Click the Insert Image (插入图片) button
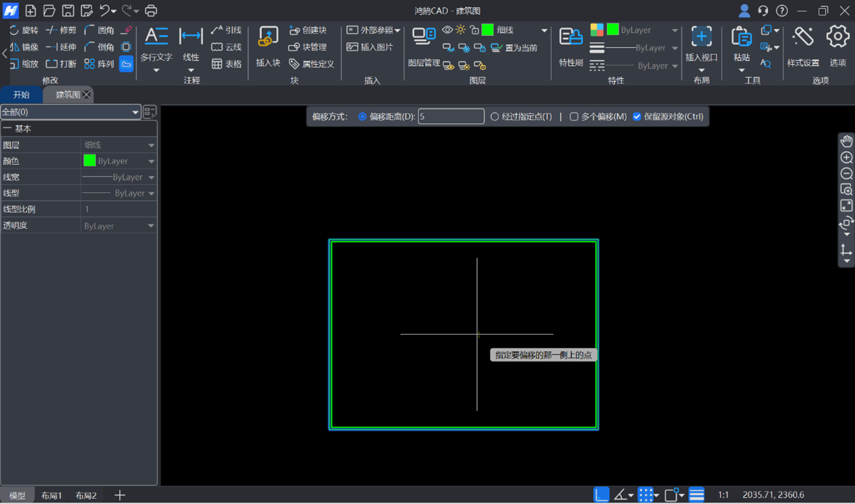Image resolution: width=855 pixels, height=504 pixels. pos(370,47)
